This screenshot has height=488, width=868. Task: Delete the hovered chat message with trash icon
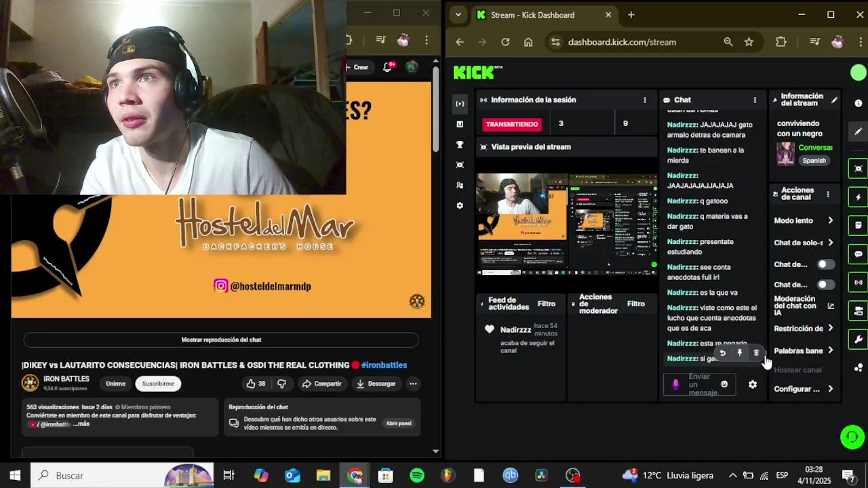[756, 353]
